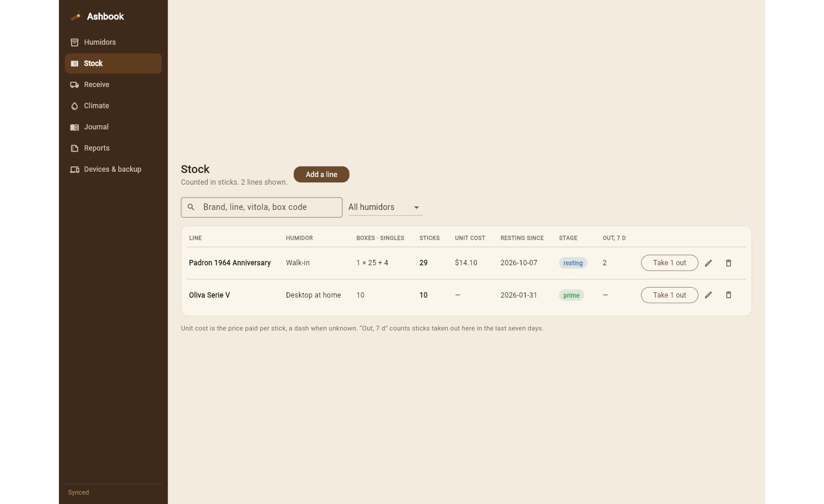Click the Oliva Serie V line name
Viewport: 824px width, 504px height.
pos(210,295)
